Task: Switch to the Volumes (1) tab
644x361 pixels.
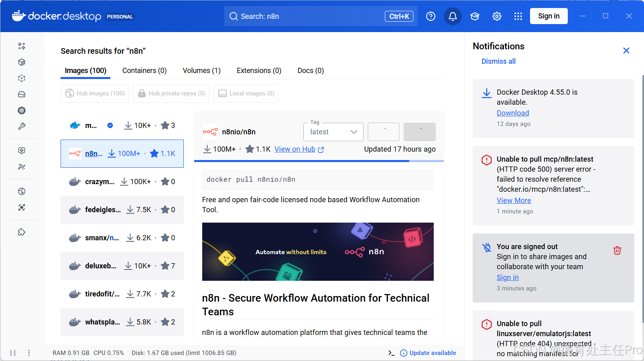Action: [x=202, y=71]
